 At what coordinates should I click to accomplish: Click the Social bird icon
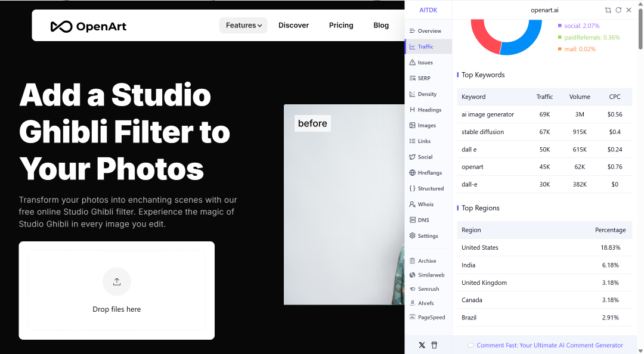(413, 157)
